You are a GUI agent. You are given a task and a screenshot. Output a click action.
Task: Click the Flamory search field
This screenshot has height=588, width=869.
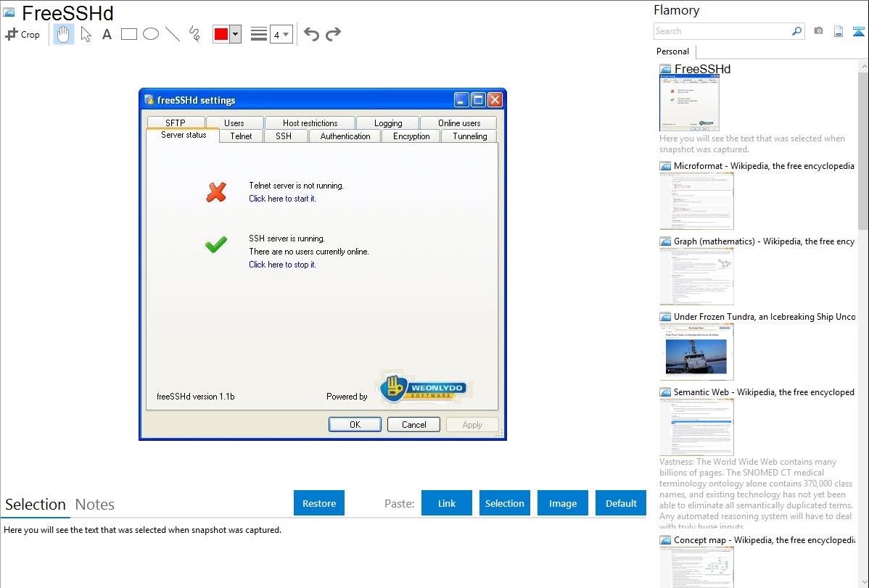tap(722, 31)
